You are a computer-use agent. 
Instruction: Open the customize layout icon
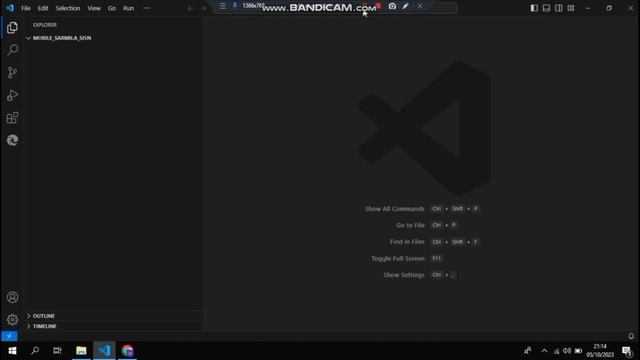pyautogui.click(x=571, y=8)
